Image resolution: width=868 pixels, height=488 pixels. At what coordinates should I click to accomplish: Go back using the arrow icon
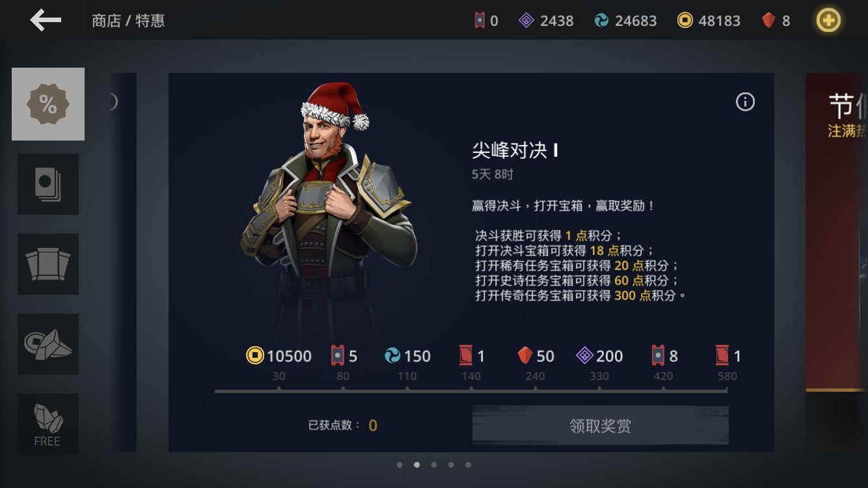tap(46, 20)
